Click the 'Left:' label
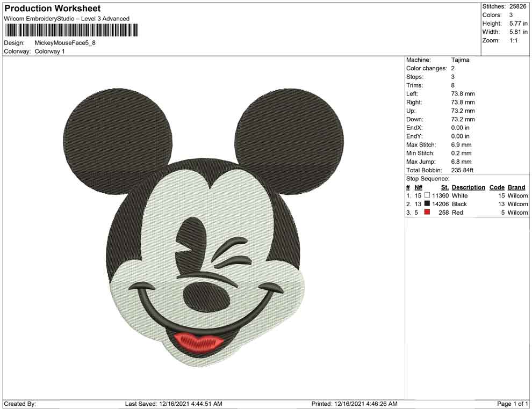The width and height of the screenshot is (532, 409). coord(412,94)
